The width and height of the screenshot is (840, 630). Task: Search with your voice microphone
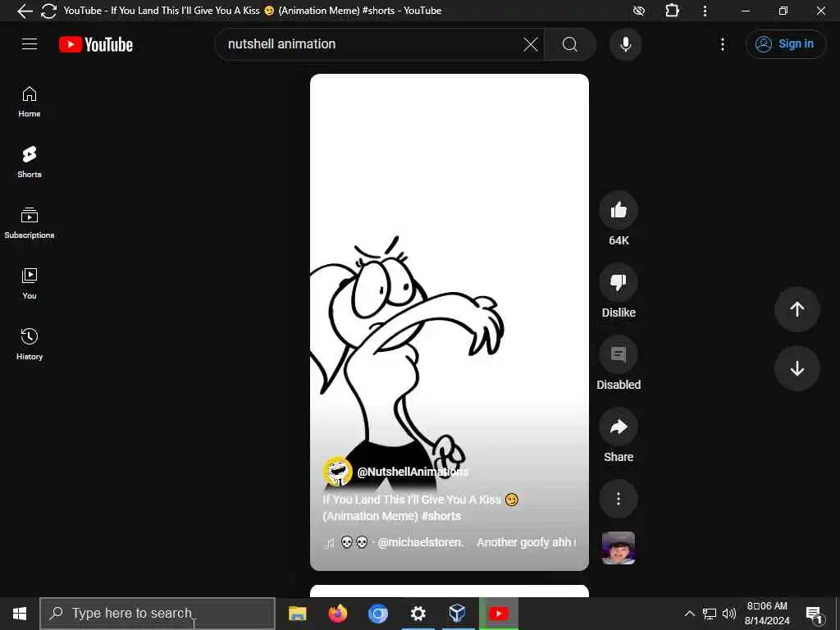point(625,44)
